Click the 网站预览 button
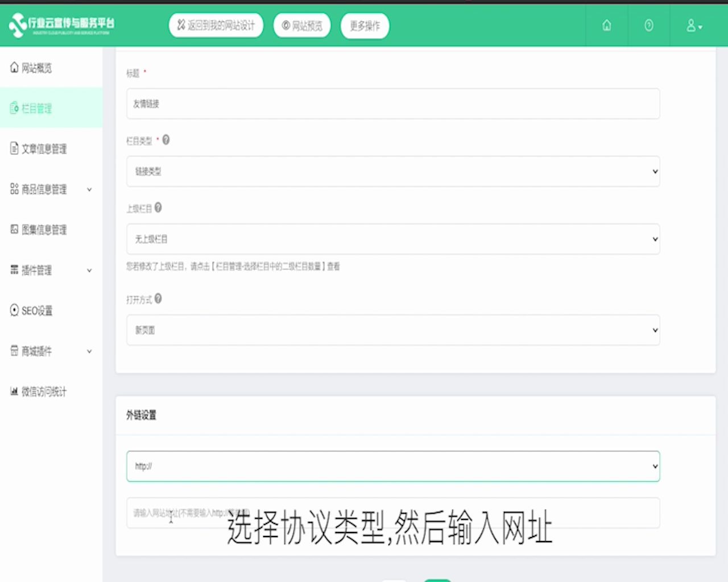Viewport: 728px width, 582px height. point(302,26)
